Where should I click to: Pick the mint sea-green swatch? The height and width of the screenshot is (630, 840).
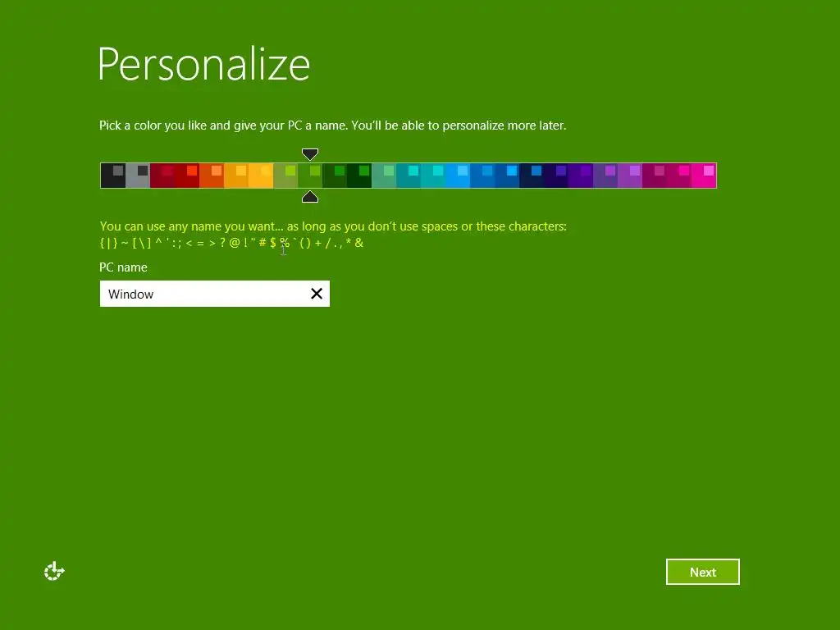(x=384, y=176)
